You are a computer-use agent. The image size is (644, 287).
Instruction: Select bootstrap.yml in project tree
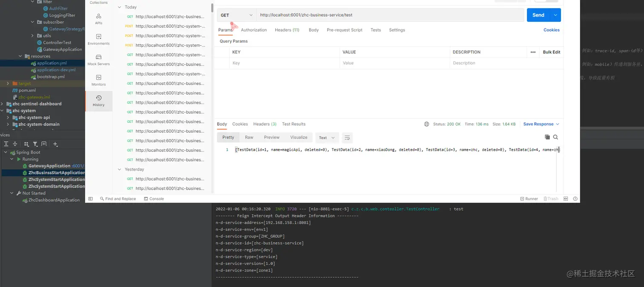(x=51, y=77)
